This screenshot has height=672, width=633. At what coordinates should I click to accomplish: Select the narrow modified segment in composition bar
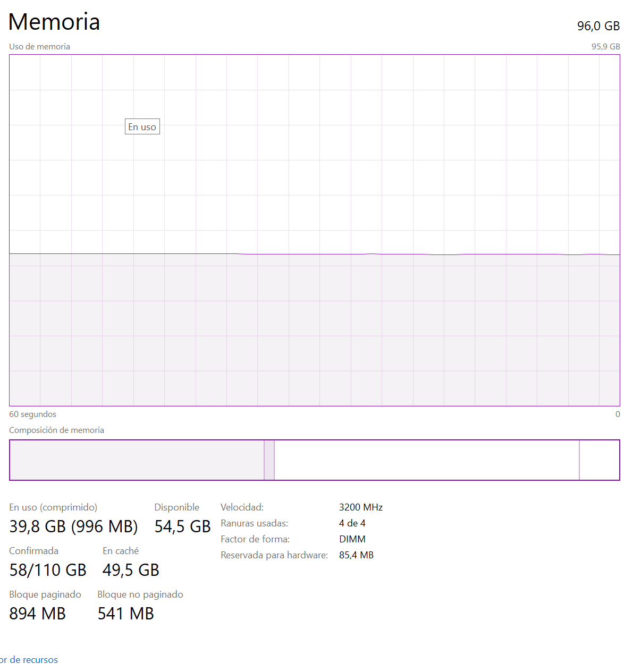click(x=269, y=460)
